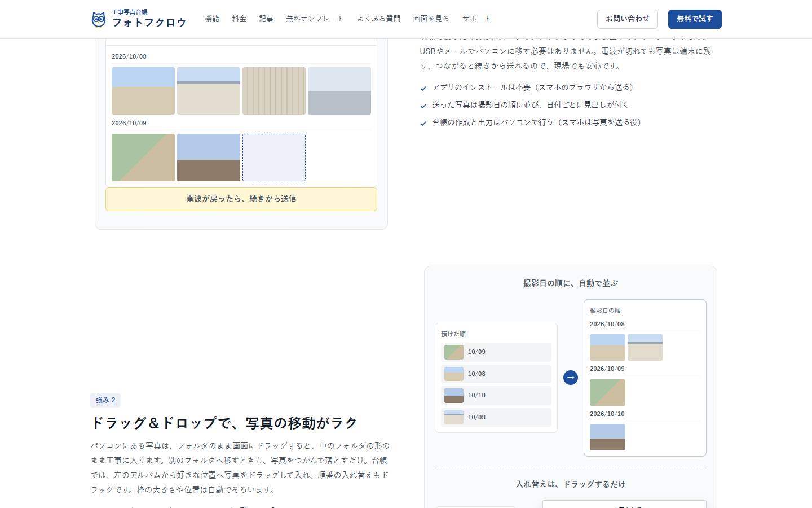
Task: Open the 画面を見る link
Action: 431,19
